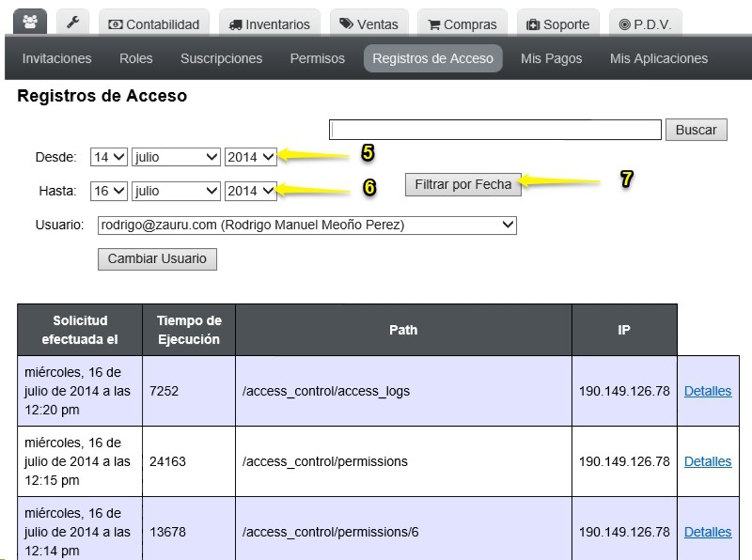
Task: Click the Buscar button
Action: [x=697, y=130]
